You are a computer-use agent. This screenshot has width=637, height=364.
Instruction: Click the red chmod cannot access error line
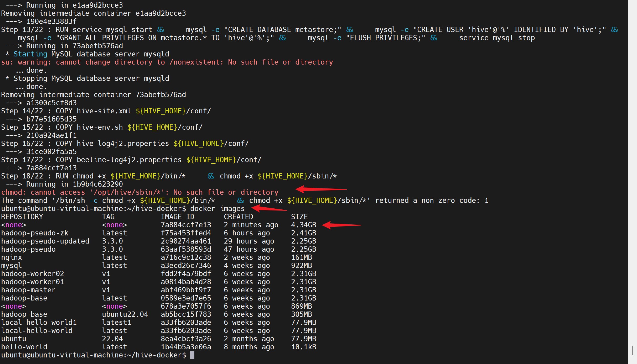pos(139,192)
